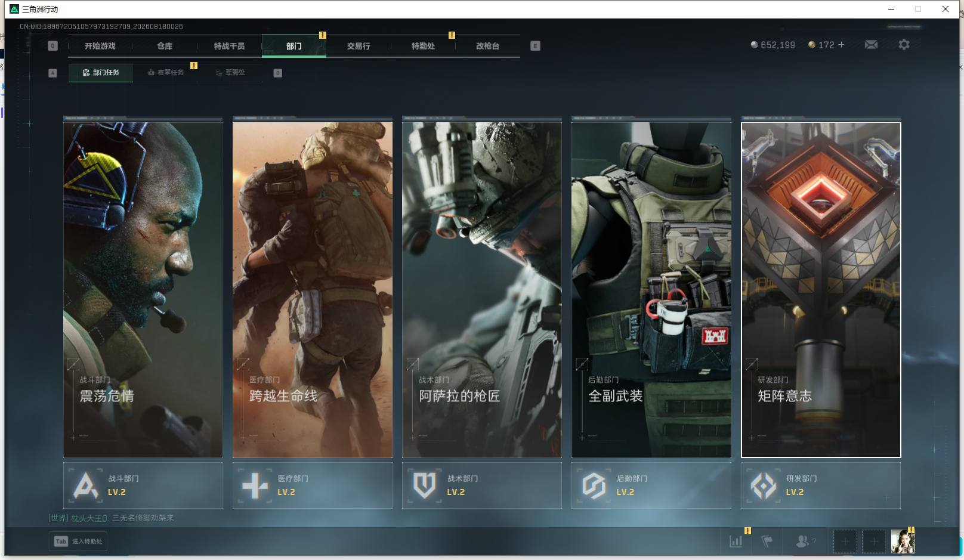Click the 战术部门 shield logo icon
Image resolution: width=964 pixels, height=560 pixels.
tap(424, 485)
